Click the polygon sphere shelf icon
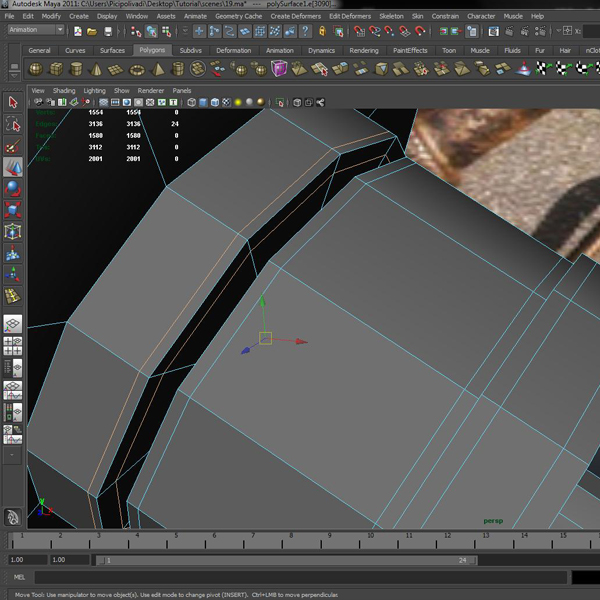Viewport: 600px width, 600px height. tap(36, 69)
